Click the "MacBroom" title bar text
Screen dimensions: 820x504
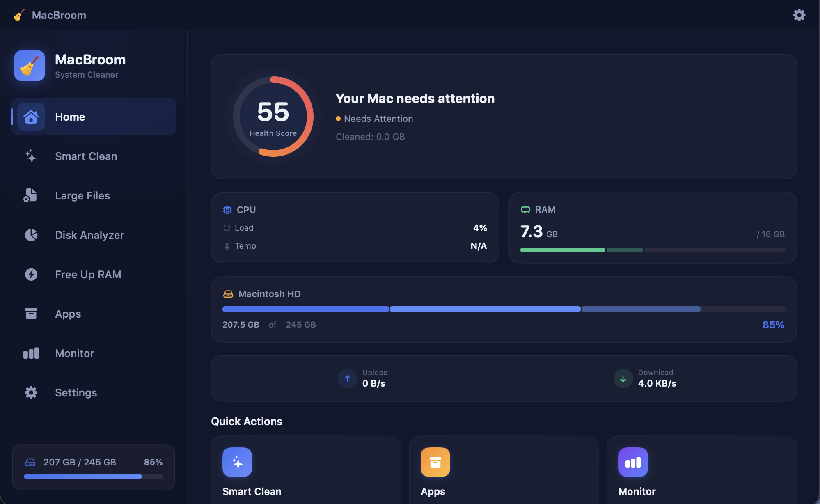tap(59, 15)
